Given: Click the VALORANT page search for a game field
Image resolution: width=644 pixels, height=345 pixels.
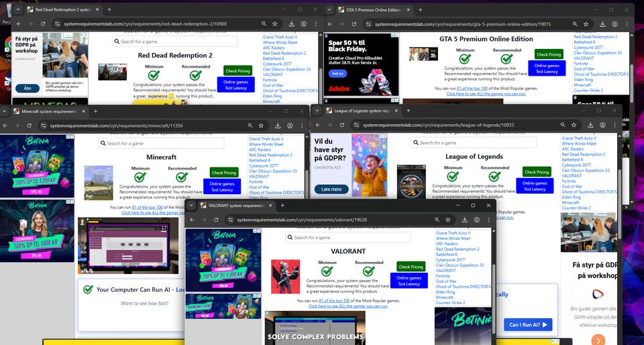Looking at the screenshot, I should point(352,238).
